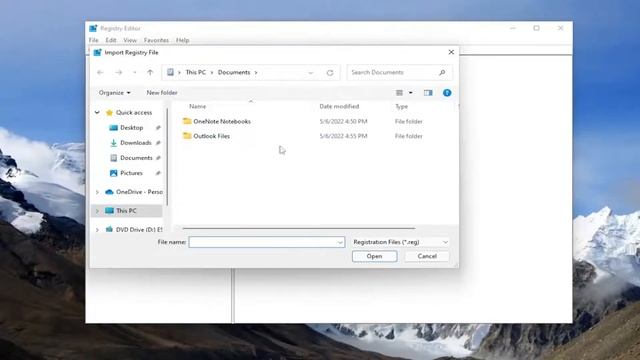Expand the DVD Drive (D:) node
The height and width of the screenshot is (360, 640).
pyautogui.click(x=97, y=230)
